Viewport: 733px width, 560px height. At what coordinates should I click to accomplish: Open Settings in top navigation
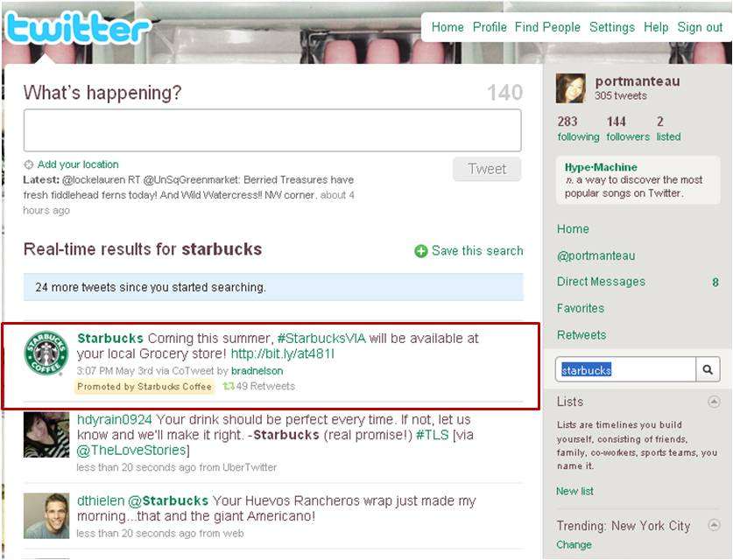(612, 27)
